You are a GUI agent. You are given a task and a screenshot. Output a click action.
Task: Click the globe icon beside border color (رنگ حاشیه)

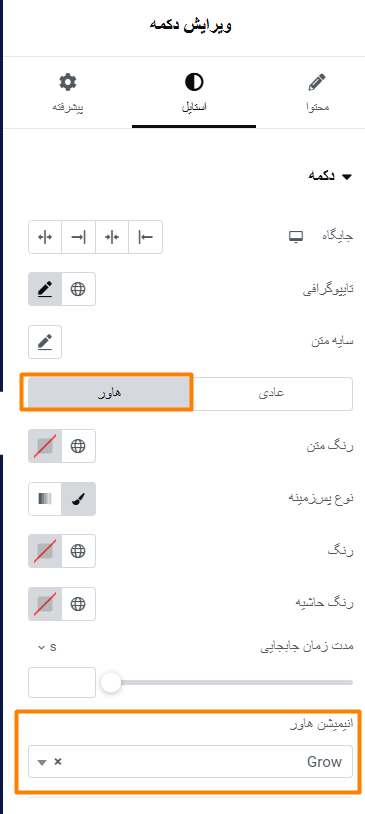click(x=78, y=604)
